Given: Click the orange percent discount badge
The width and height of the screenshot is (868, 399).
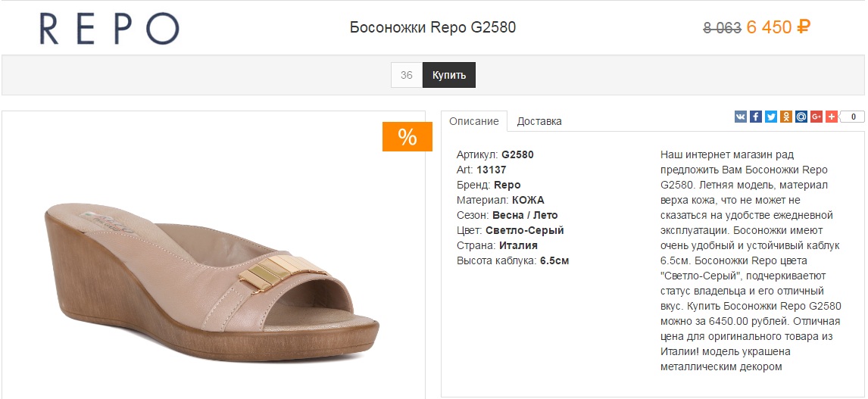Looking at the screenshot, I should tap(407, 137).
